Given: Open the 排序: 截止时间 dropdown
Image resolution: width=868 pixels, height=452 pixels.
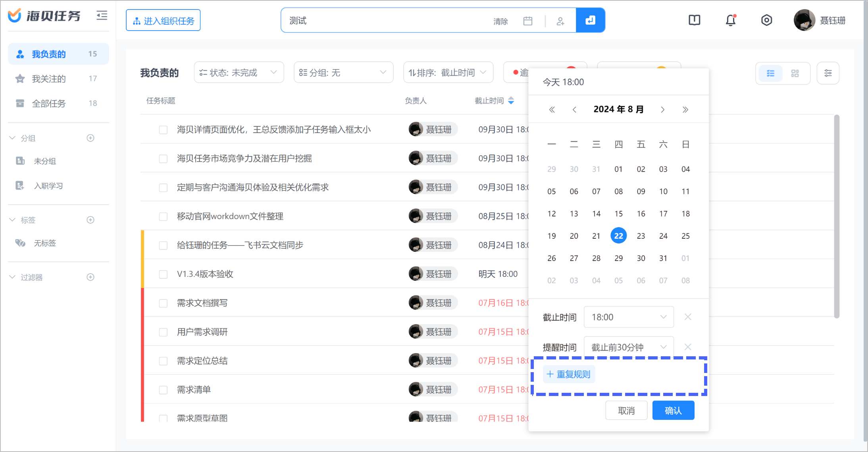Looking at the screenshot, I should click(448, 73).
